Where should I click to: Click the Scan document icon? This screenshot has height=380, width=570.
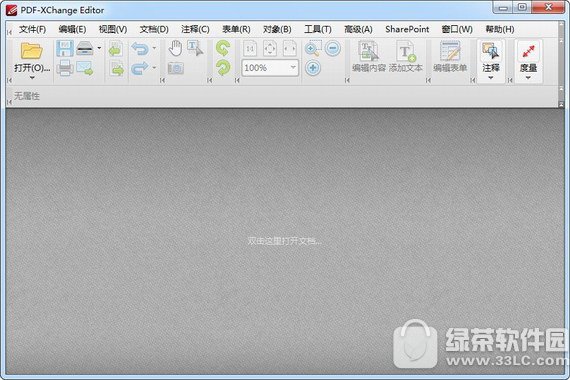(x=85, y=48)
